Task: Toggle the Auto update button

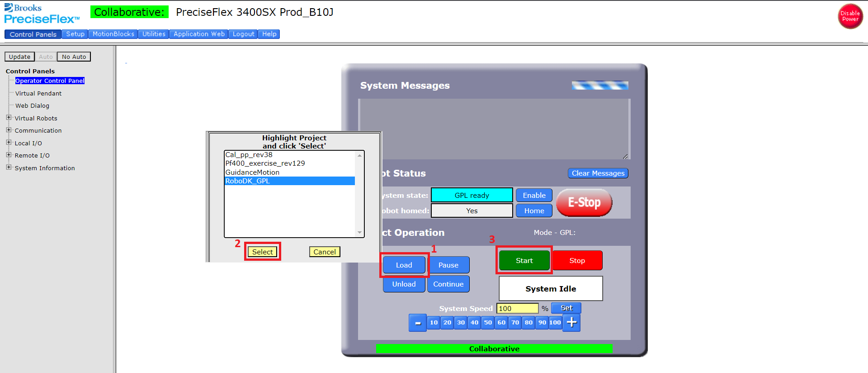Action: 46,57
